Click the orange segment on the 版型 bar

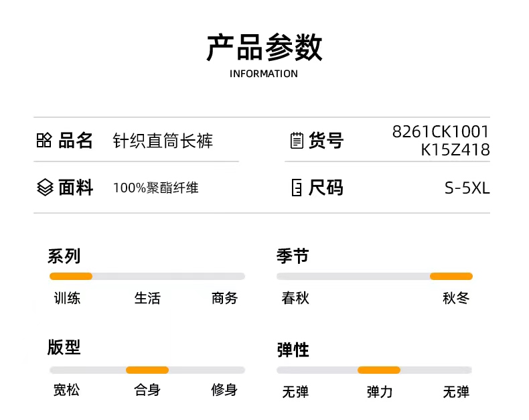click(x=147, y=370)
